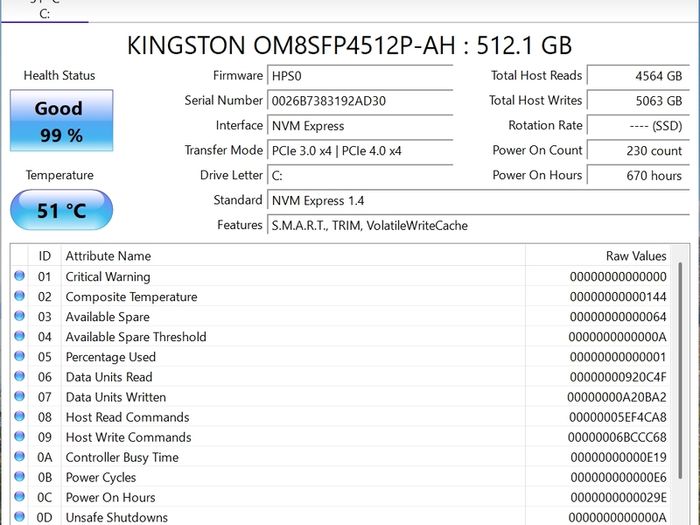Viewport: 700px width, 525px height.
Task: Select the Critical Warning attribute name
Action: [x=108, y=277]
